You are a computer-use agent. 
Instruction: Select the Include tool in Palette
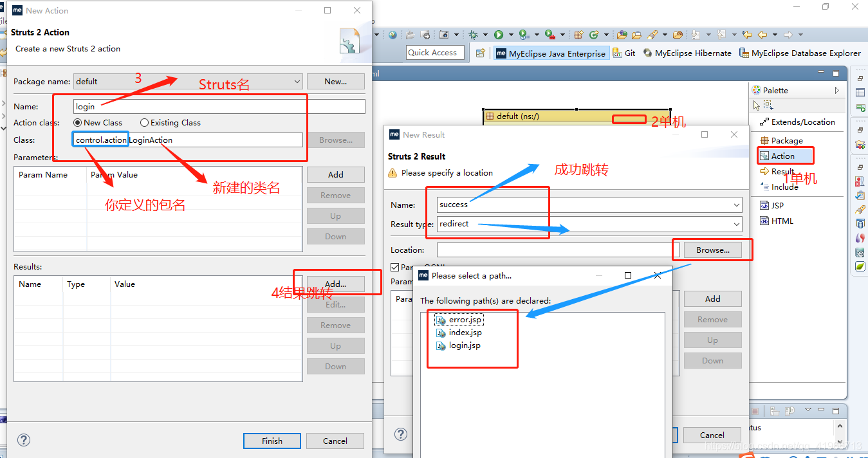(779, 187)
